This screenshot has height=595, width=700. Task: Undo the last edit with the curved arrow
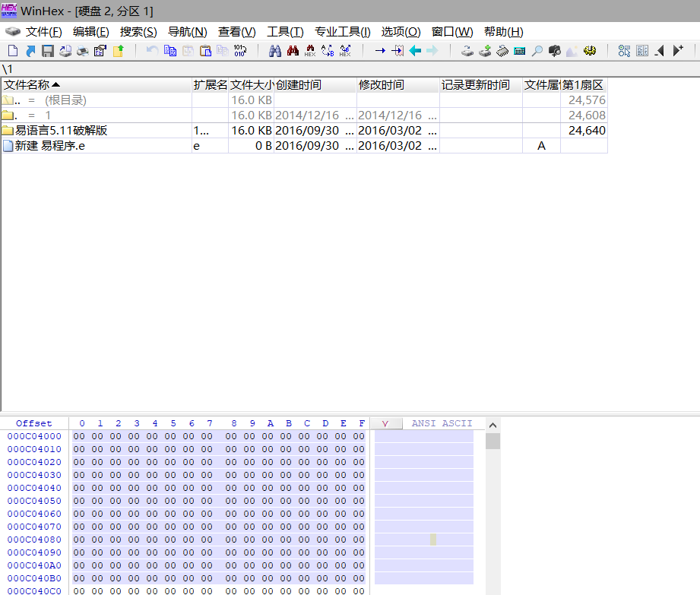(152, 51)
